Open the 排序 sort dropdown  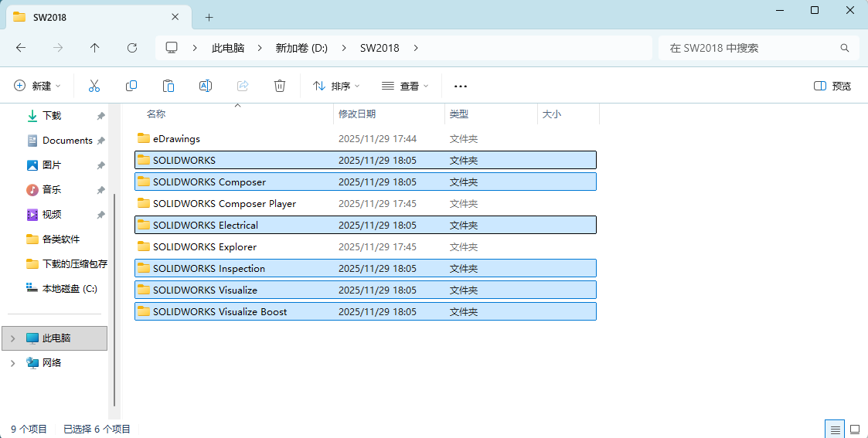pos(336,86)
